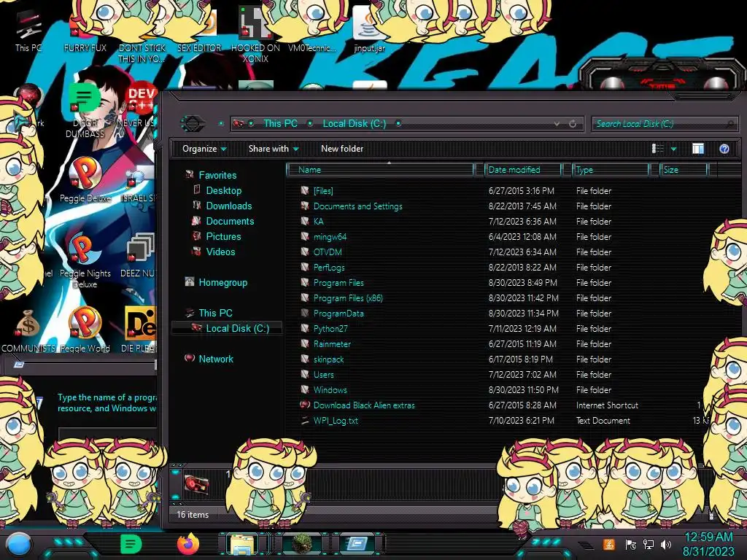Select the KA folder
This screenshot has width=747, height=560.
pos(318,222)
